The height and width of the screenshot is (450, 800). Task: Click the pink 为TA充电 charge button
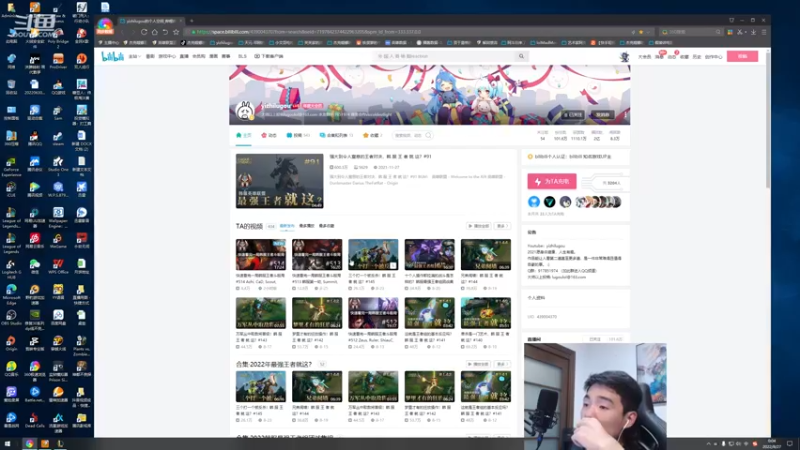tap(552, 181)
